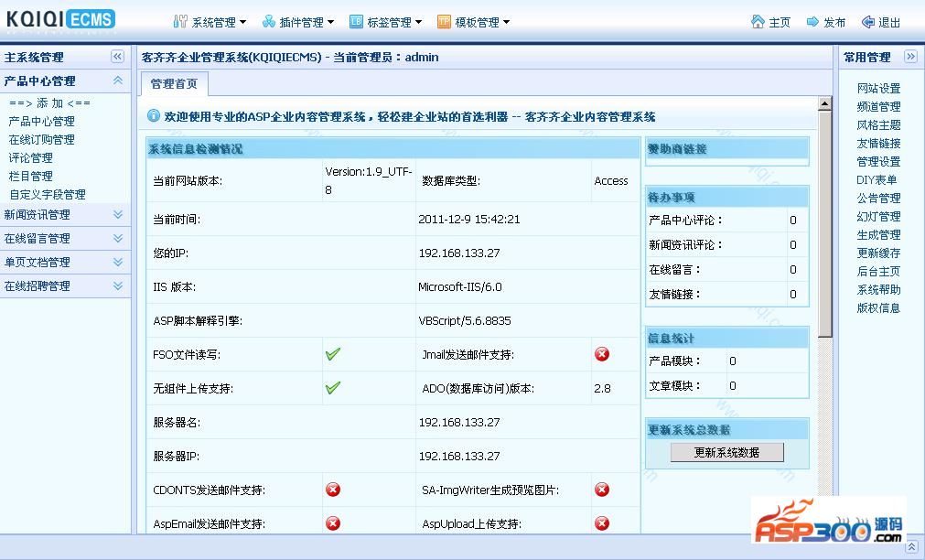This screenshot has width=925, height=560.
Task: Open 后台主页 in 常用管理
Action: [878, 271]
